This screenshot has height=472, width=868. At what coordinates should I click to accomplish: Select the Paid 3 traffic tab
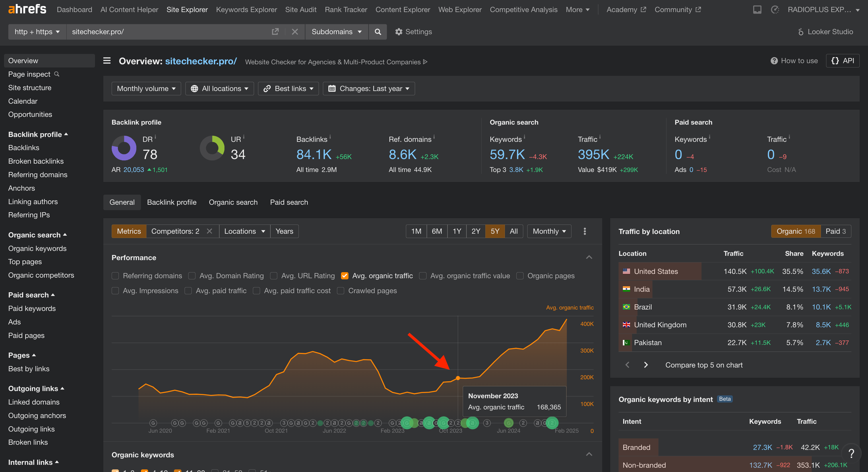tap(836, 231)
